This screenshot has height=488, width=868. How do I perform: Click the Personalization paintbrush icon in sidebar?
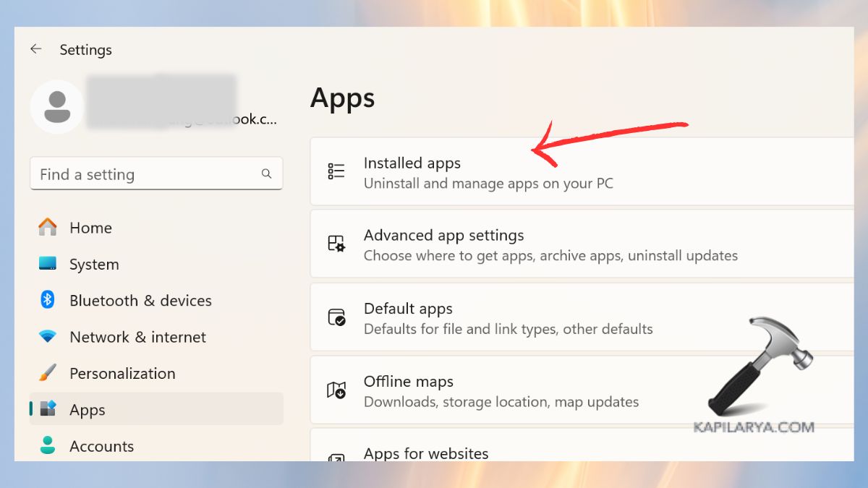48,373
